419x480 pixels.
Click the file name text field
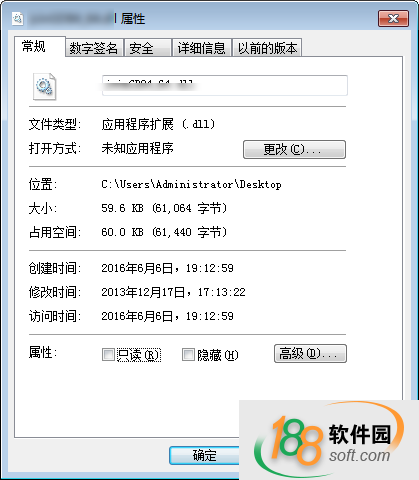point(225,86)
